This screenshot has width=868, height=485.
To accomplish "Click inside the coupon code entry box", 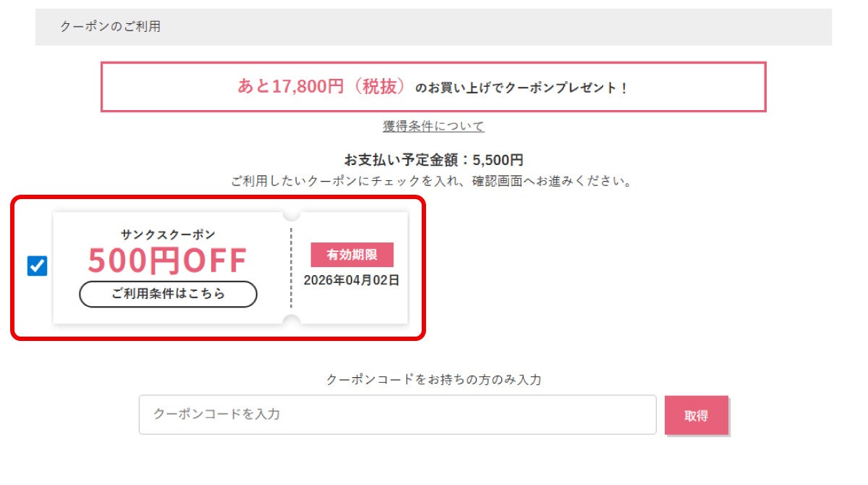I will click(x=398, y=415).
